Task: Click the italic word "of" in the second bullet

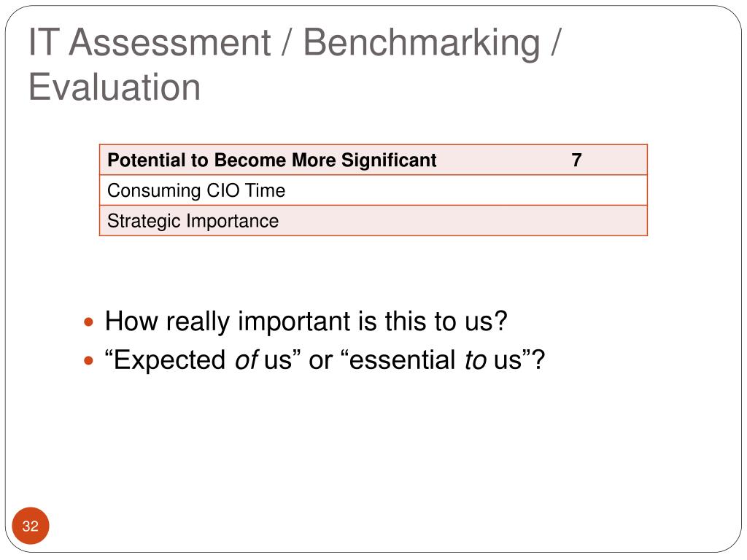Action: coord(247,360)
